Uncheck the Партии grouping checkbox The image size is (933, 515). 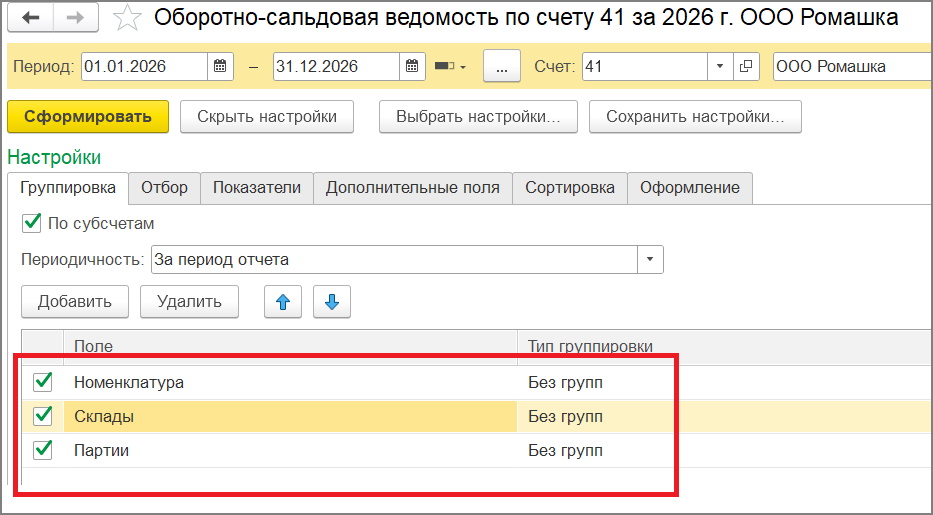click(43, 450)
